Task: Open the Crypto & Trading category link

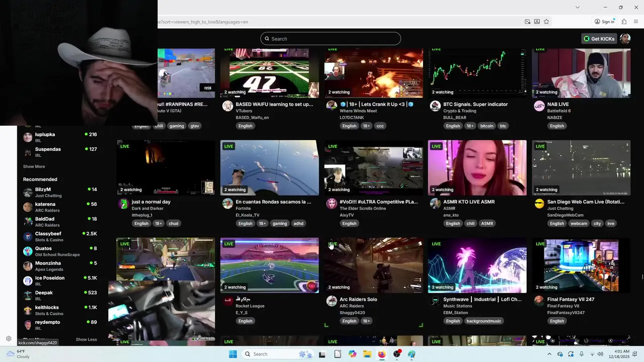Action: pyautogui.click(x=459, y=111)
